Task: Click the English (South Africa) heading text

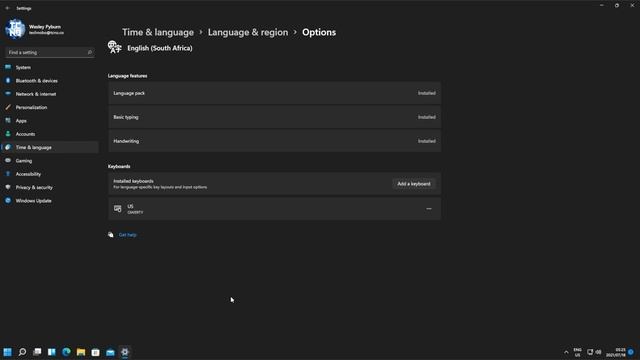Action: coord(160,48)
